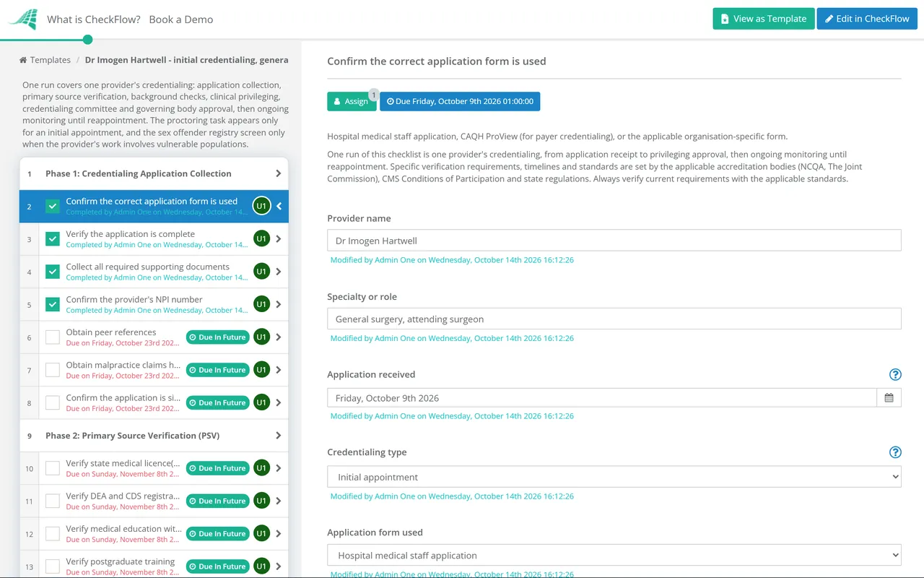Click U1 avatar on Verify DEA and CDS row
924x578 pixels.
click(261, 501)
